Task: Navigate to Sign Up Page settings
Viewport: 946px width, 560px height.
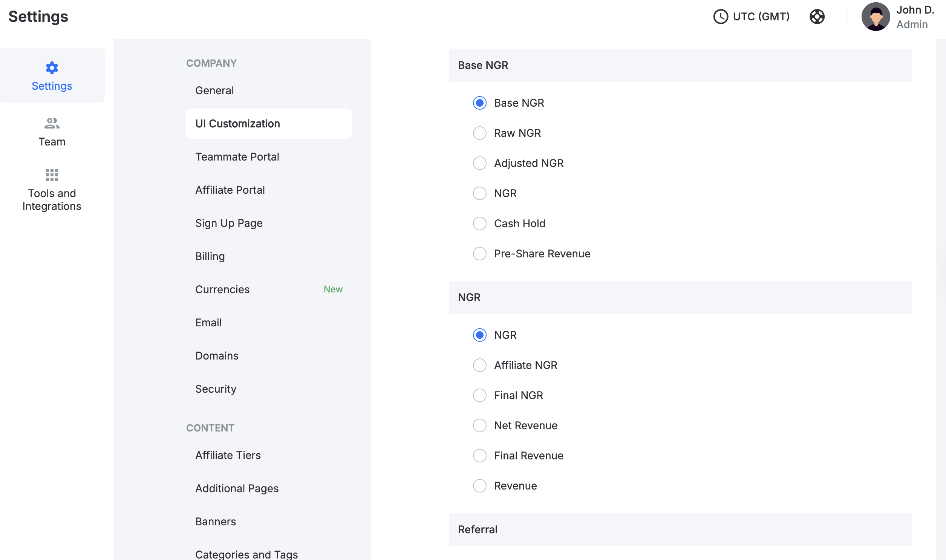Action: click(269, 223)
